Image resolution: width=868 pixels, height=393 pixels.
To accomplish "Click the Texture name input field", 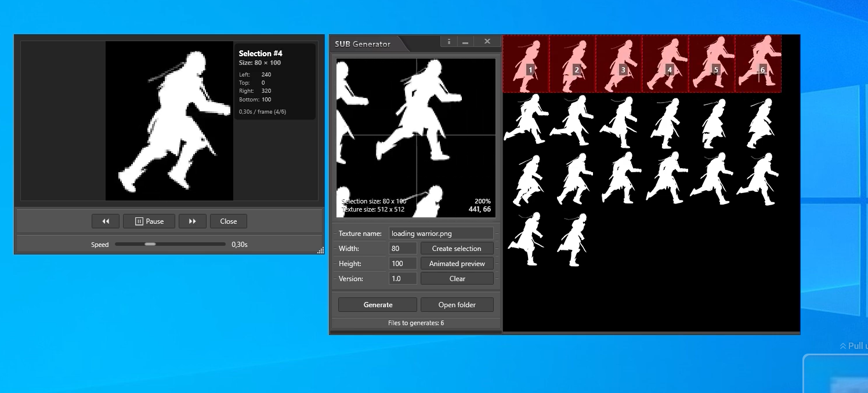I will click(x=441, y=234).
